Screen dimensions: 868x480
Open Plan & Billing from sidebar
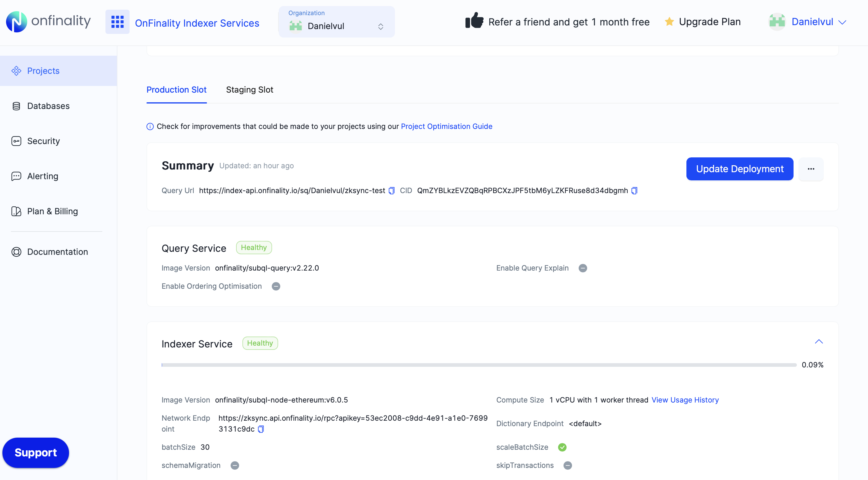(x=52, y=211)
